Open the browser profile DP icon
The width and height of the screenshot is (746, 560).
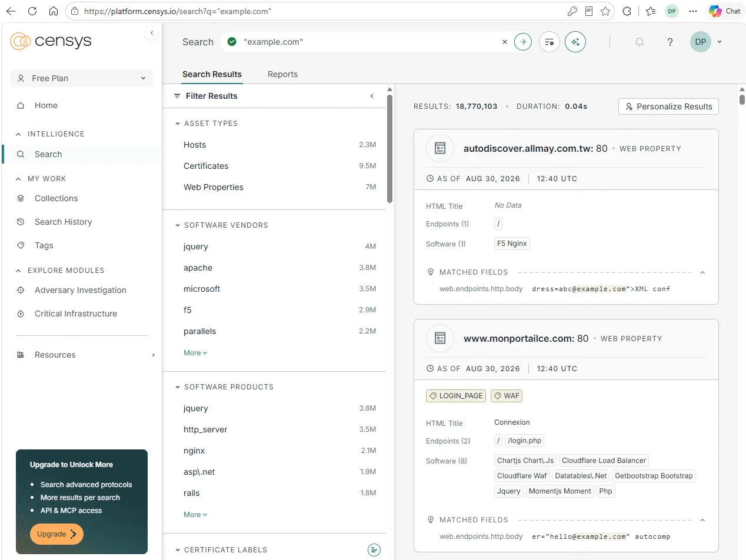point(671,11)
